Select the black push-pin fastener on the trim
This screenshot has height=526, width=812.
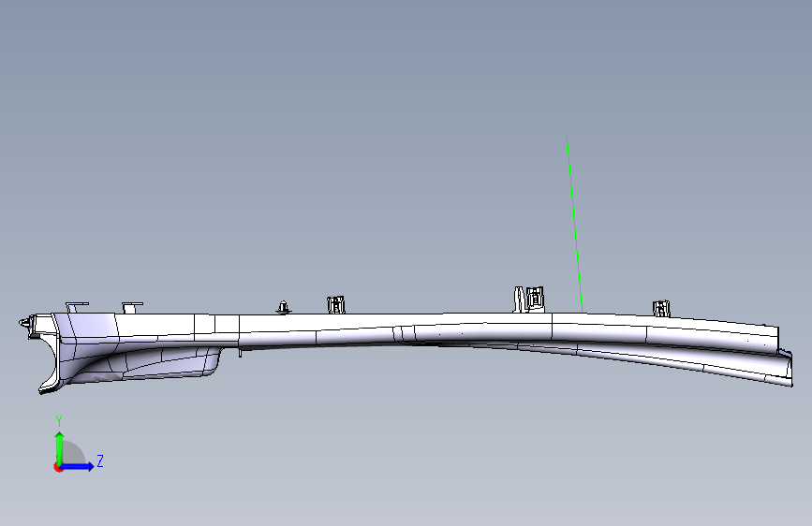coord(283,308)
